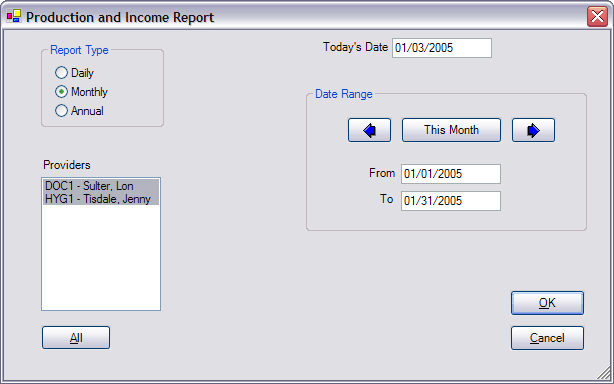Click the This Month button

click(x=451, y=130)
